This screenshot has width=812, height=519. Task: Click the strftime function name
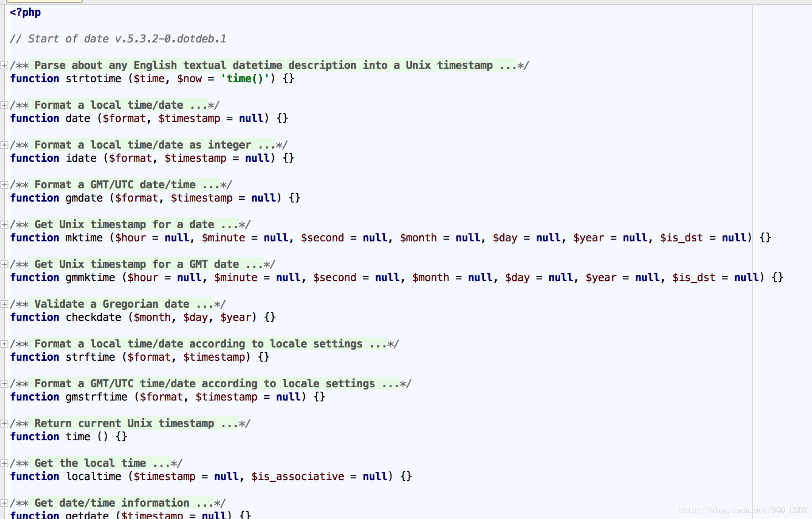pyautogui.click(x=90, y=357)
